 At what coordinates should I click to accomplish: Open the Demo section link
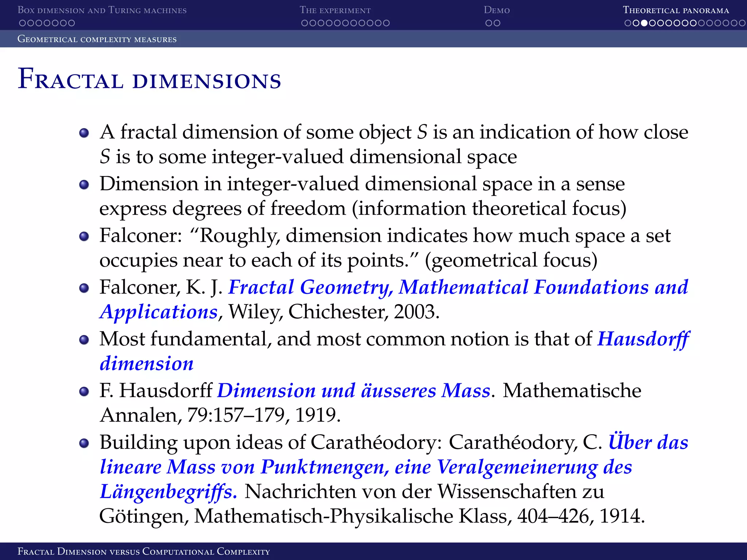(x=496, y=10)
